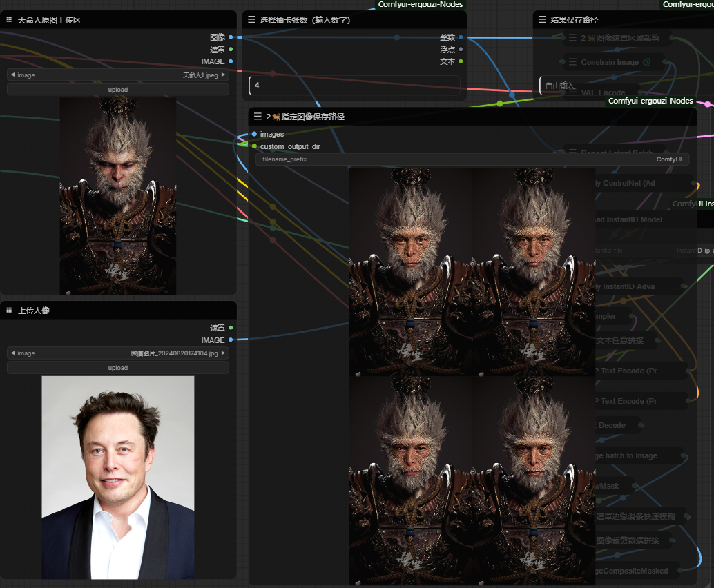Click the number input field showing 4
This screenshot has width=714, height=588.
(x=354, y=85)
